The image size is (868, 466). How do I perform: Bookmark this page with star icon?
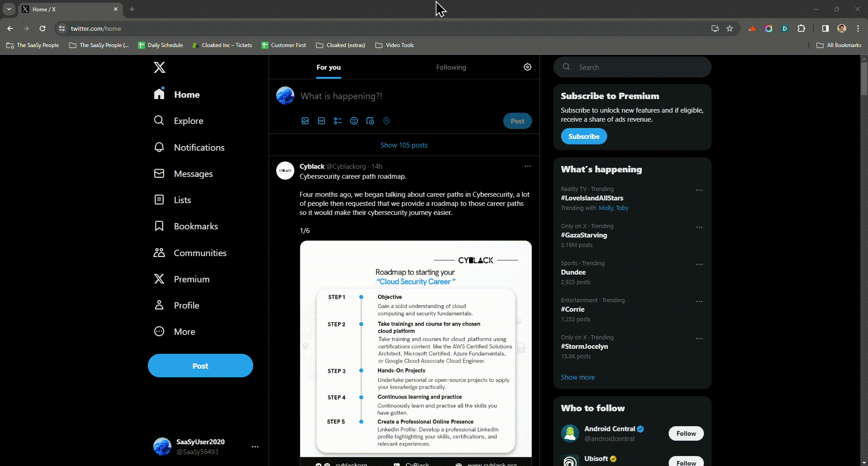[x=730, y=29]
